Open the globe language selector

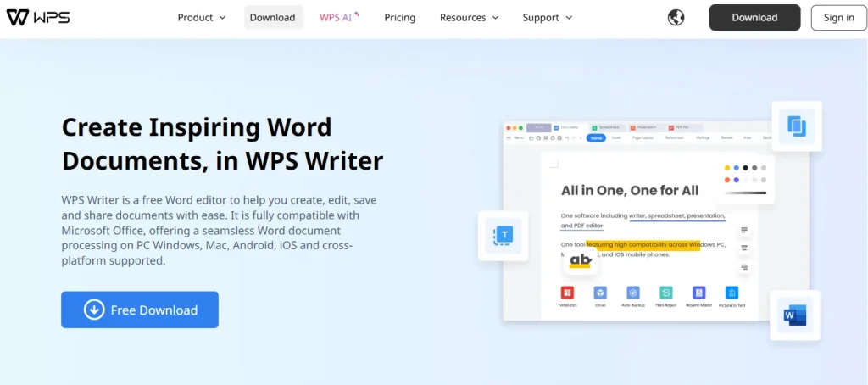(x=676, y=18)
